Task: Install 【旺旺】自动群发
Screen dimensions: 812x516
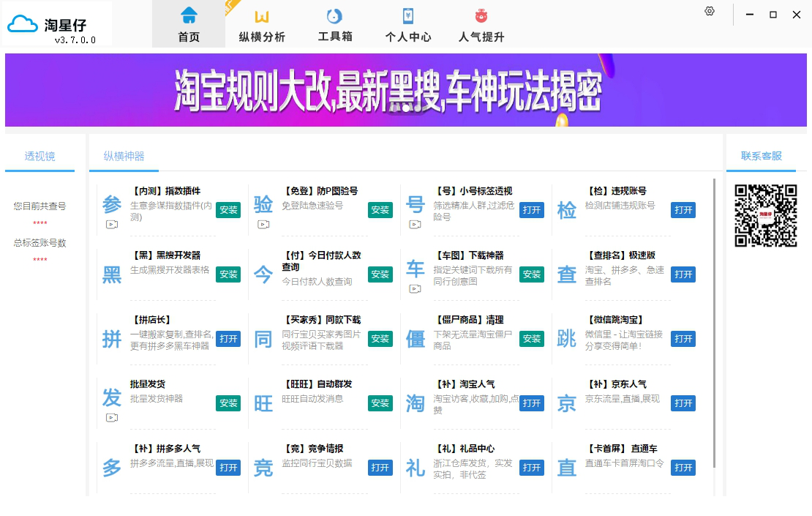Action: click(x=380, y=403)
